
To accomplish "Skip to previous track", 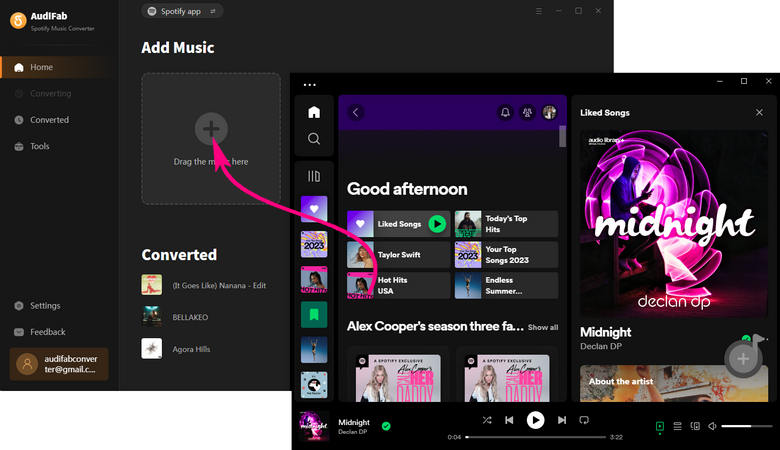I will (509, 420).
